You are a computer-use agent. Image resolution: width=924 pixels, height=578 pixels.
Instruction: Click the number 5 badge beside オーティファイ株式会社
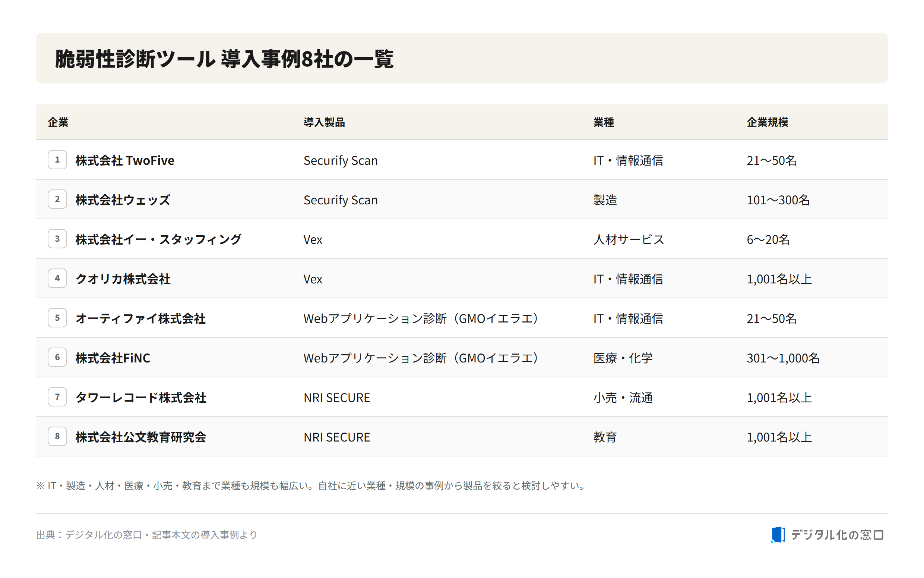point(57,318)
